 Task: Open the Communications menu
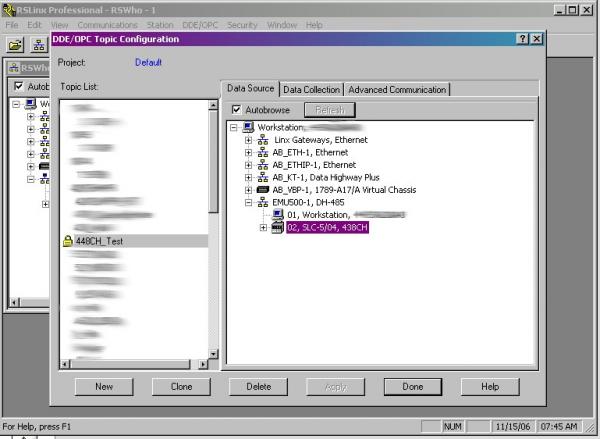click(x=108, y=25)
